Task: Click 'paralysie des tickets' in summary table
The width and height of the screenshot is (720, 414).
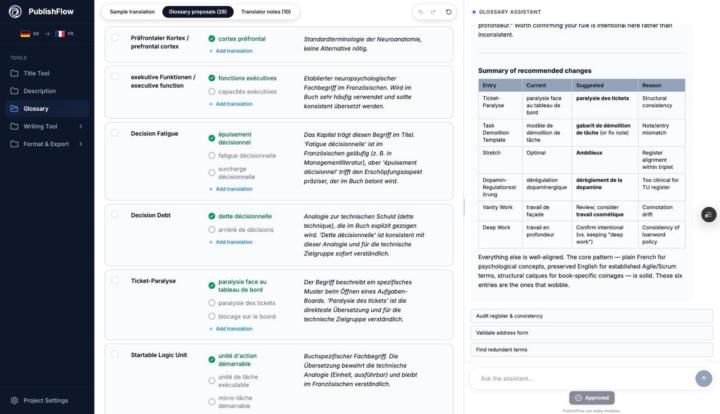Action: point(602,98)
